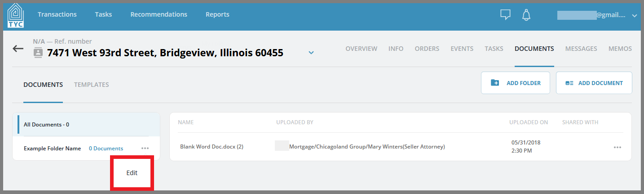Go to the Tasks top navigation

[103, 14]
